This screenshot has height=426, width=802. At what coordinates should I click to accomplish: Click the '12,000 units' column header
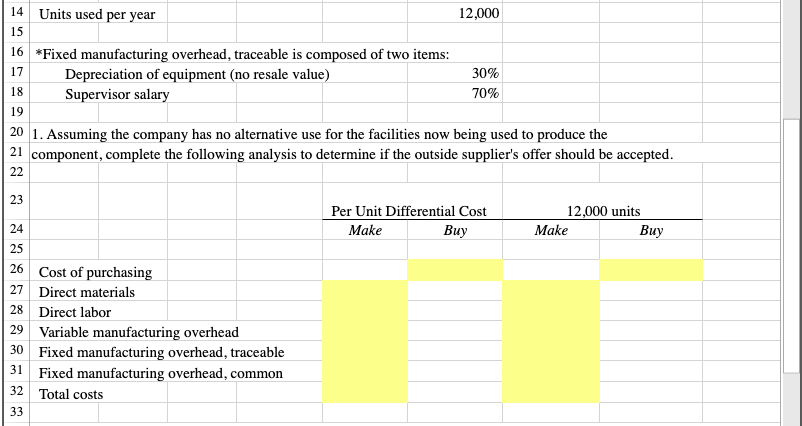coord(603,211)
